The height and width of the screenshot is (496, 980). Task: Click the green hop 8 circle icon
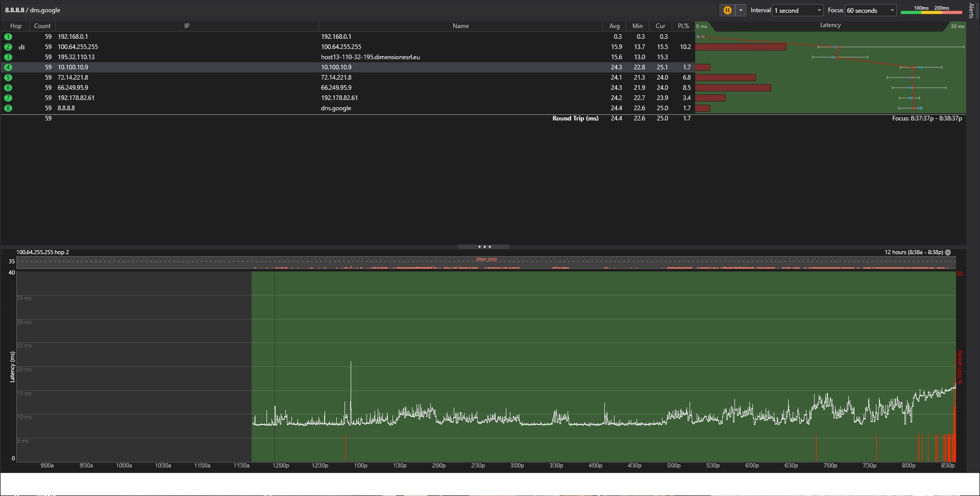(8, 108)
